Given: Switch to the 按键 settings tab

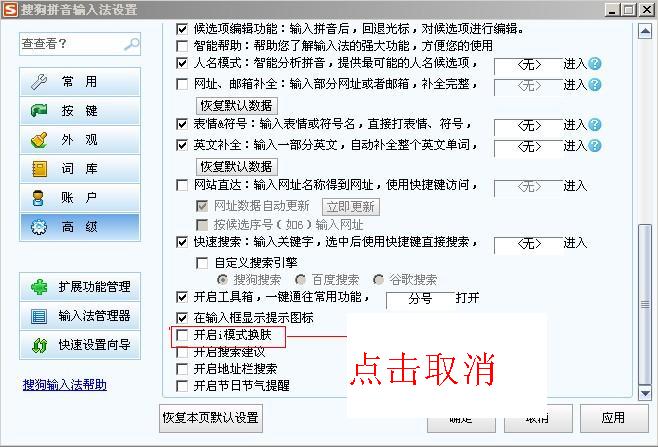Looking at the screenshot, I should click(x=80, y=111).
